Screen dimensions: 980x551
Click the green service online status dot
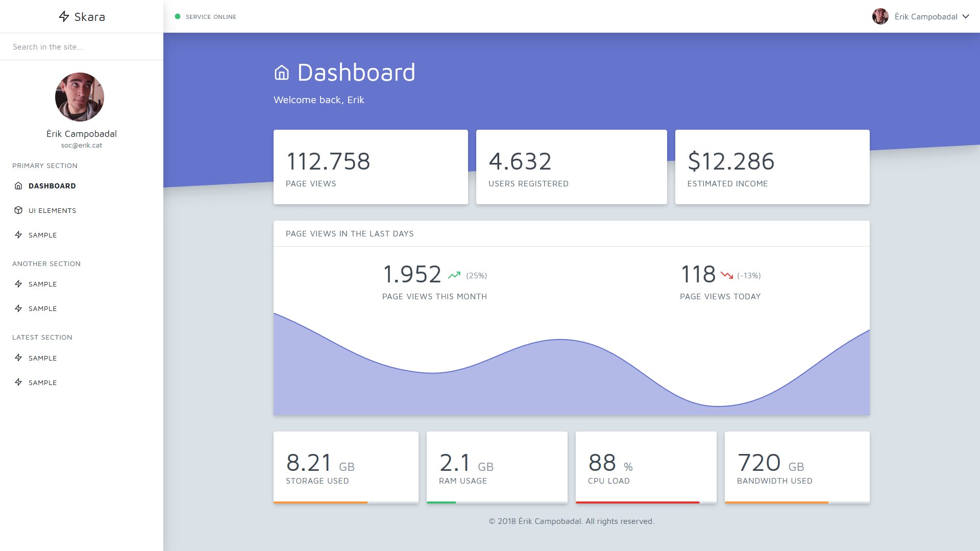pyautogui.click(x=178, y=16)
